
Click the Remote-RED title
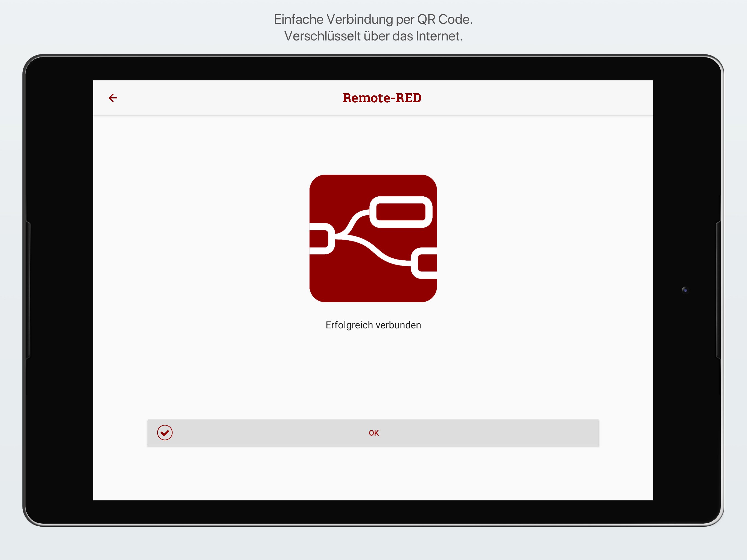pos(382,98)
